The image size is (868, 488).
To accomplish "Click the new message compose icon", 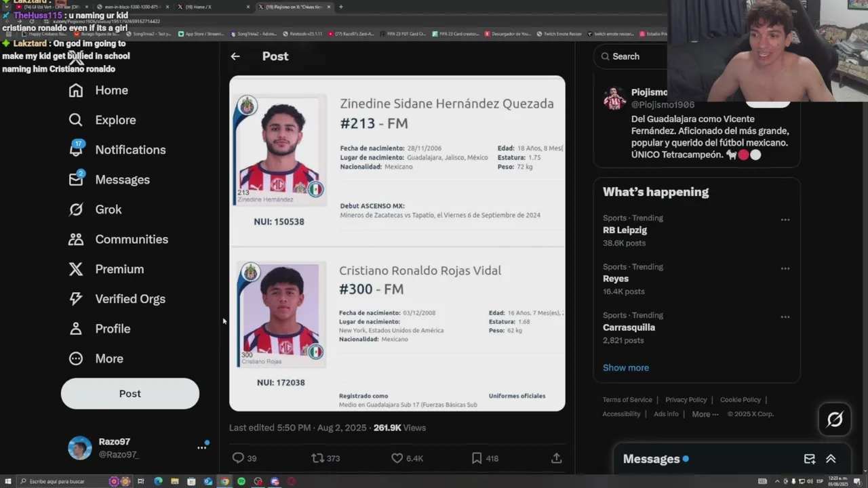I will (x=809, y=459).
